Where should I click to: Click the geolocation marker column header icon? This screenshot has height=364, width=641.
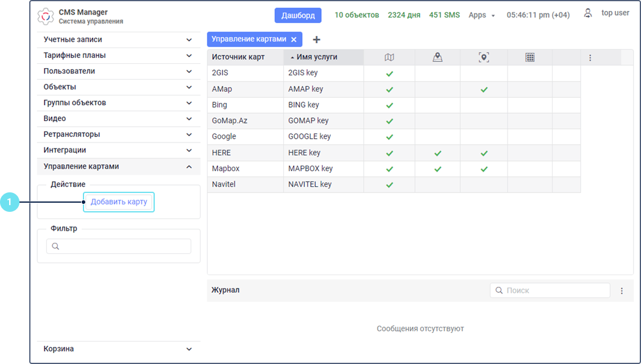[484, 57]
